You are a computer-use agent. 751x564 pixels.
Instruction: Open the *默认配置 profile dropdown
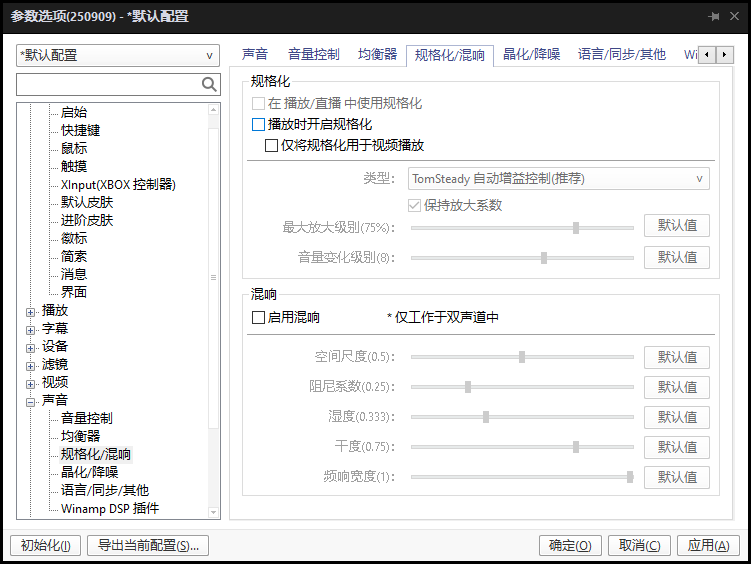pos(118,56)
